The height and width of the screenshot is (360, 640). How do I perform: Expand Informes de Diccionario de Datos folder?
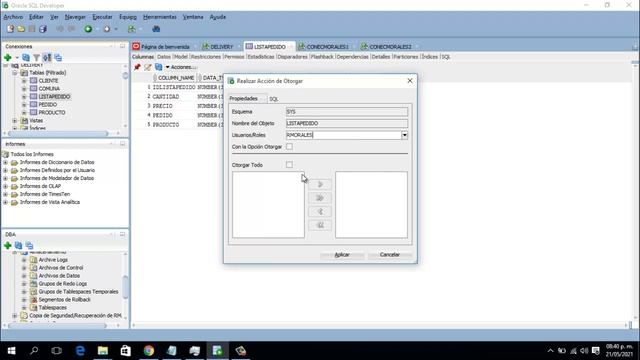tap(5, 162)
